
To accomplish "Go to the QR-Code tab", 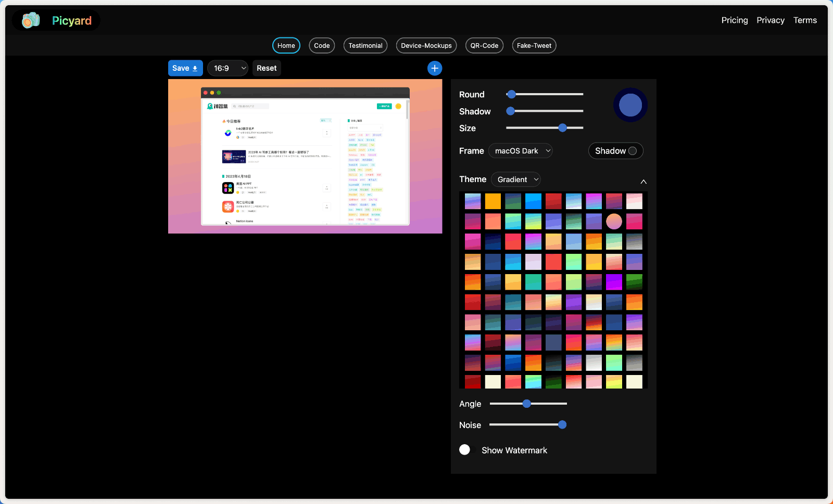I will tap(484, 46).
